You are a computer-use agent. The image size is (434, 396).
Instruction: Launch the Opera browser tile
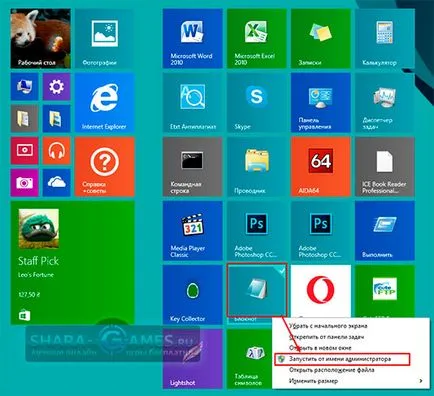point(321,292)
